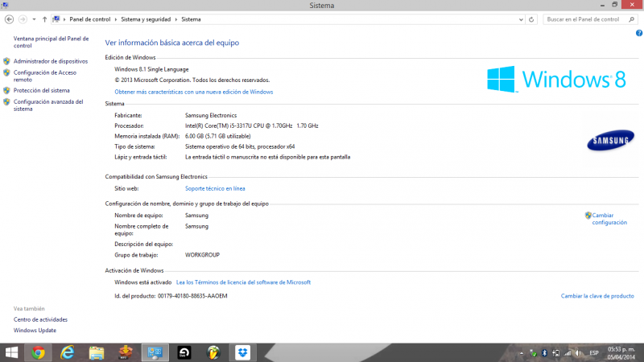Click the Back navigation arrow
The height and width of the screenshot is (362, 644).
[x=9, y=19]
